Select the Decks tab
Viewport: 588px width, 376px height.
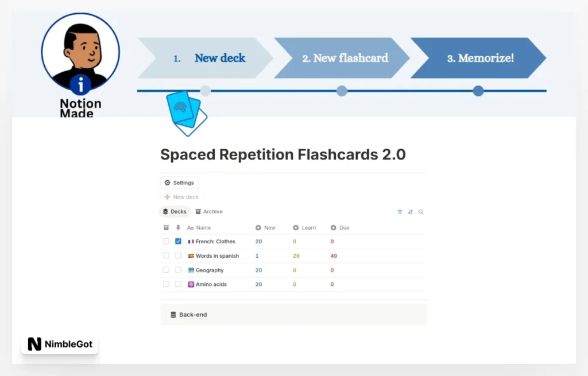pyautogui.click(x=175, y=212)
